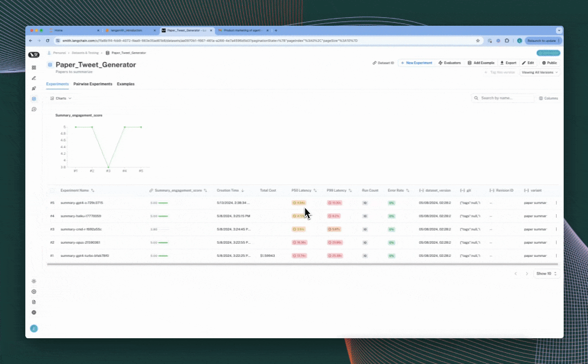Image resolution: width=588 pixels, height=364 pixels.
Task: Open the rocket deployments icon in sidebar
Action: point(34,89)
